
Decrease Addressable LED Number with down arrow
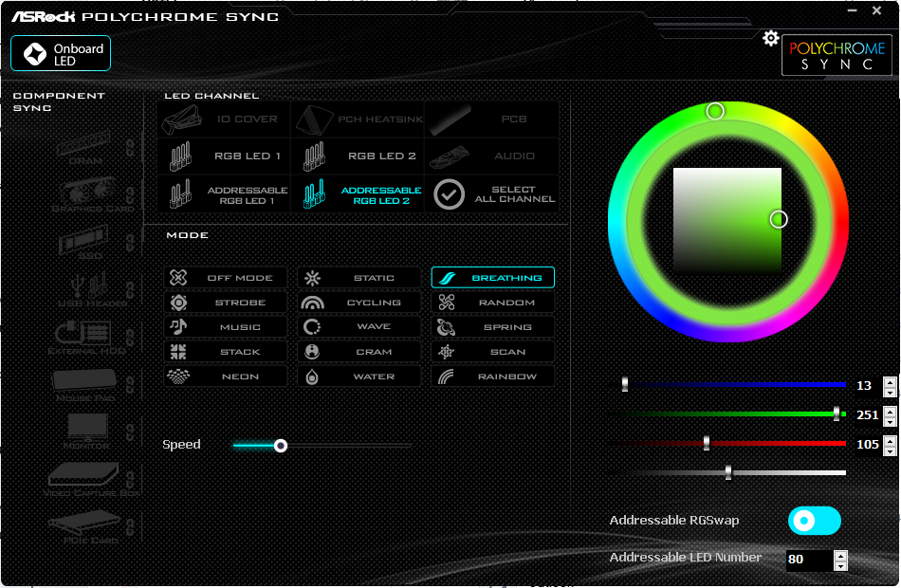[x=840, y=565]
